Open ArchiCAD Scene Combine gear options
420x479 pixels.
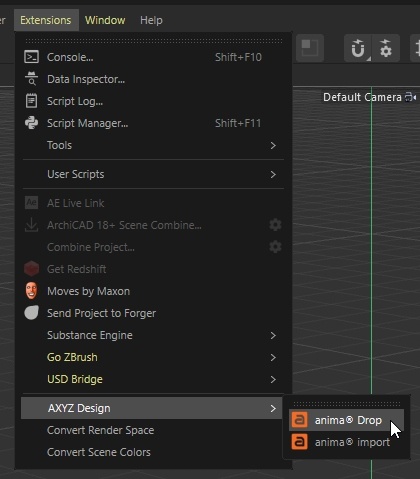point(275,225)
